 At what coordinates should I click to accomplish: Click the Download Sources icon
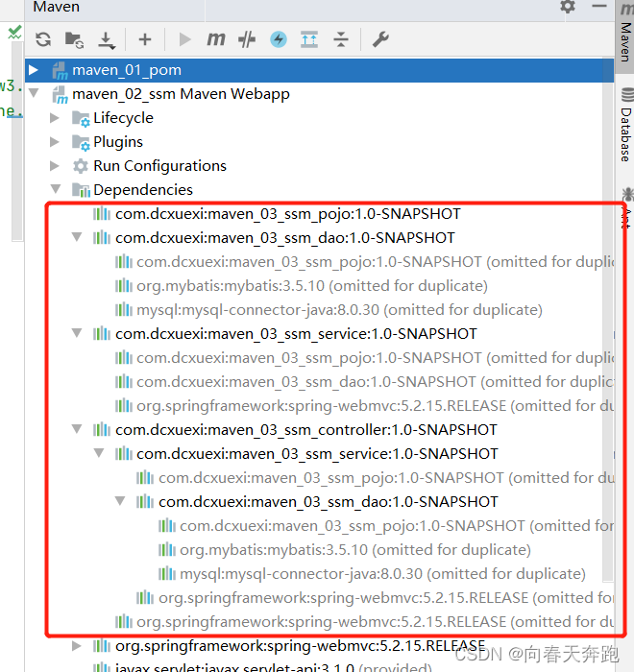point(107,40)
